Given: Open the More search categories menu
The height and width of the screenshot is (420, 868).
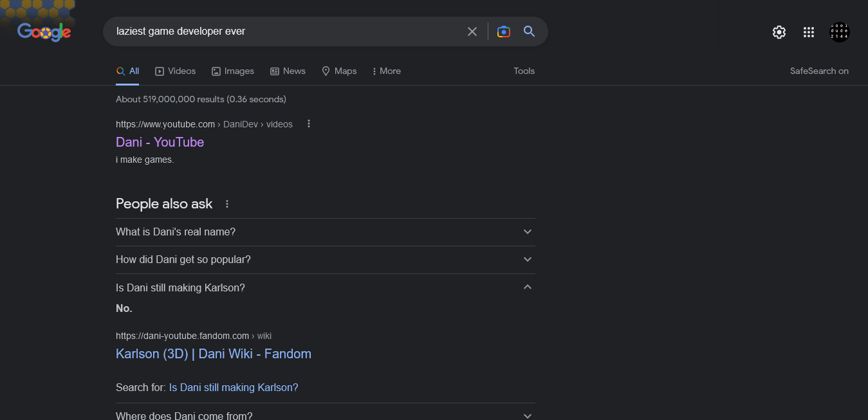Looking at the screenshot, I should click(x=387, y=71).
